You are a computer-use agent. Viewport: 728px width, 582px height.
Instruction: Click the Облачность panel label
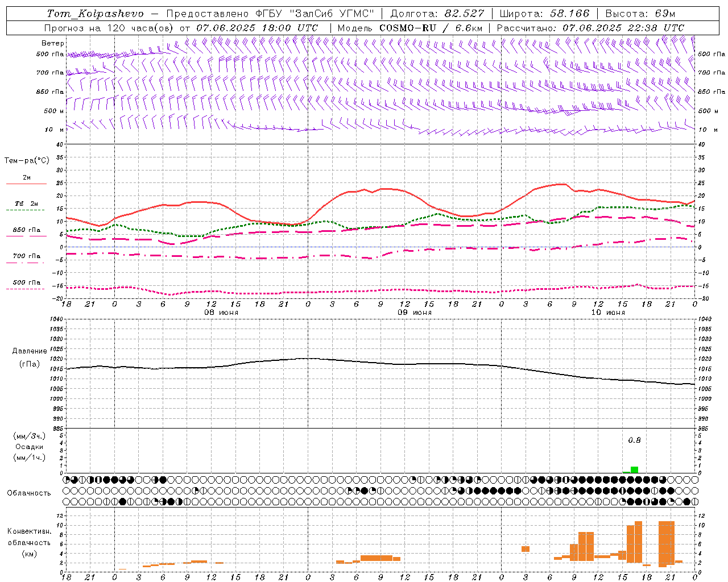coord(29,493)
